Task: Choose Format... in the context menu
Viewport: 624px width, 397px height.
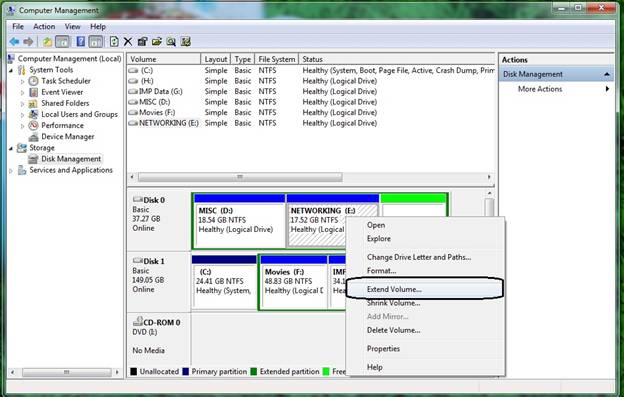Action: (x=425, y=271)
